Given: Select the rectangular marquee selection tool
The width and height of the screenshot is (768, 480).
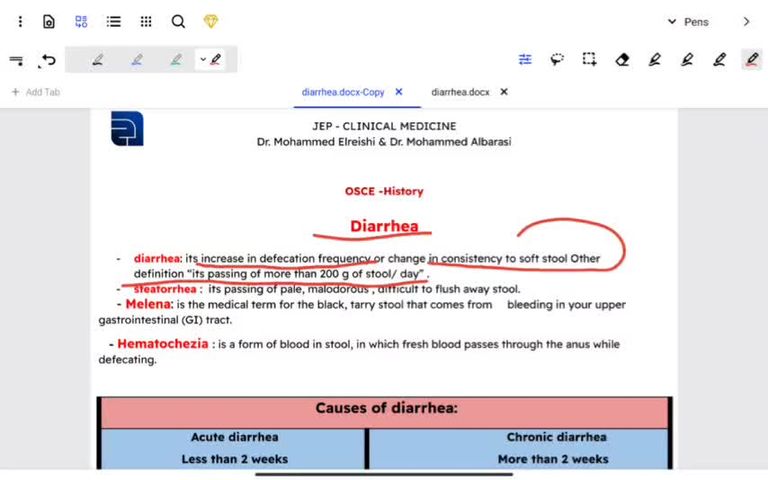Looking at the screenshot, I should click(x=590, y=60).
